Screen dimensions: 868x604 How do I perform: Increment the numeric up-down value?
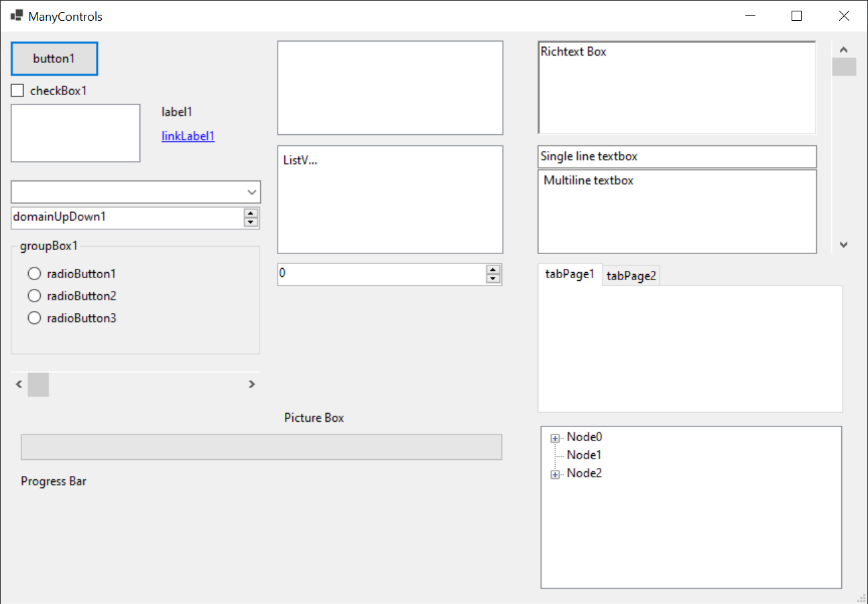tap(493, 269)
